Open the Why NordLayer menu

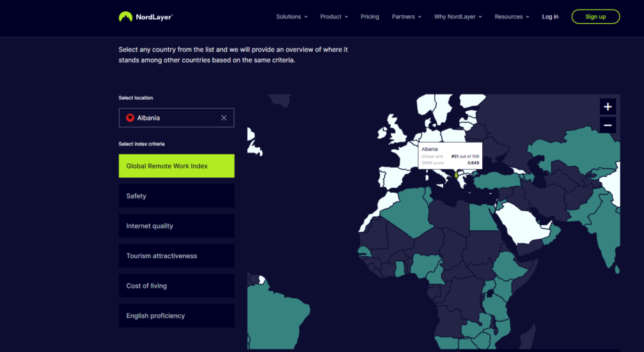point(458,17)
